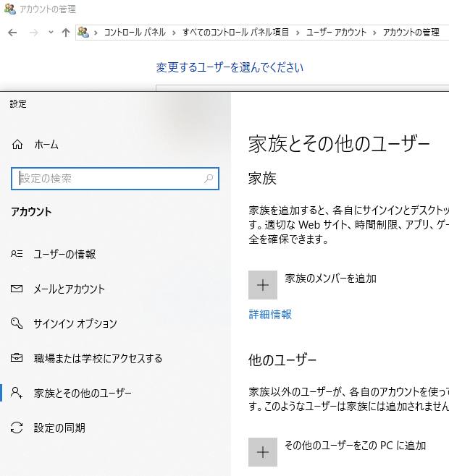Click the Up arrow navigation button
The height and width of the screenshot is (476, 449).
pyautogui.click(x=66, y=33)
